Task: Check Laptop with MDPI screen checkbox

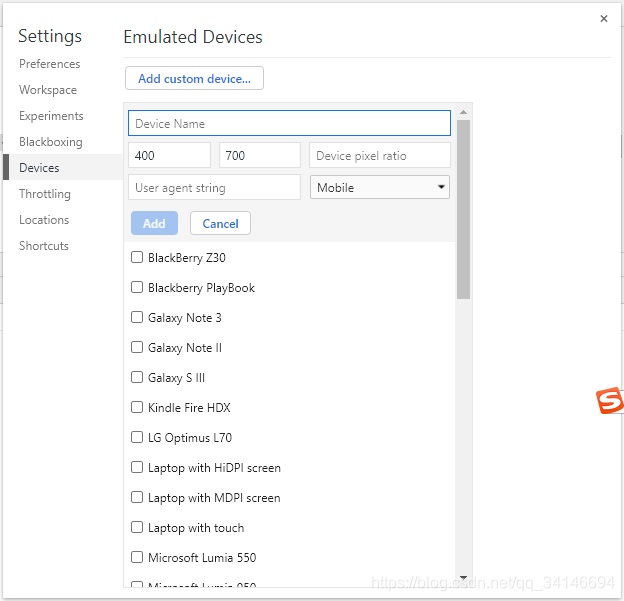Action: [x=137, y=497]
